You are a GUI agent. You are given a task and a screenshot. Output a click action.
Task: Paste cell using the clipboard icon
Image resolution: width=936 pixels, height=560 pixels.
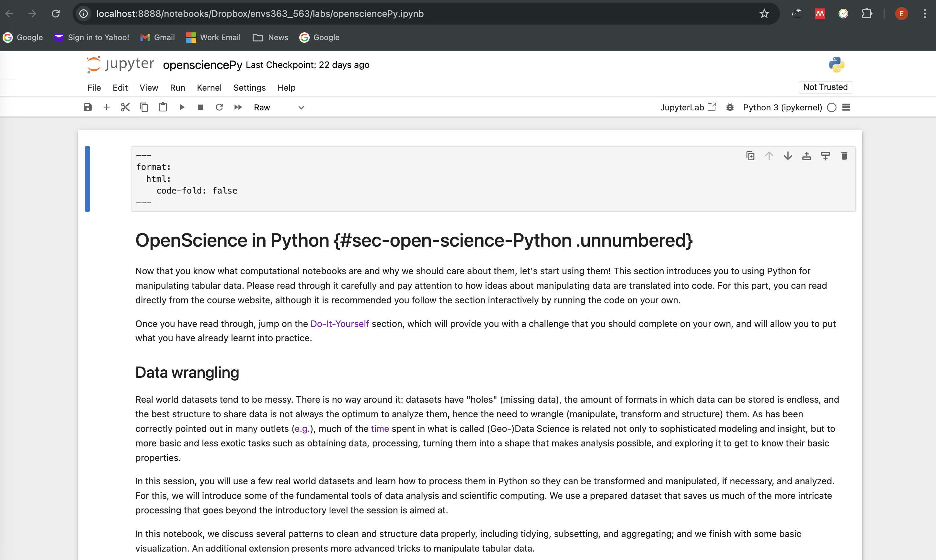coord(163,107)
